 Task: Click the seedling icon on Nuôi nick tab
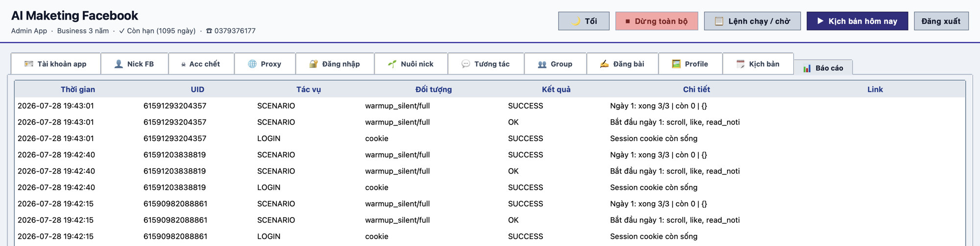392,64
